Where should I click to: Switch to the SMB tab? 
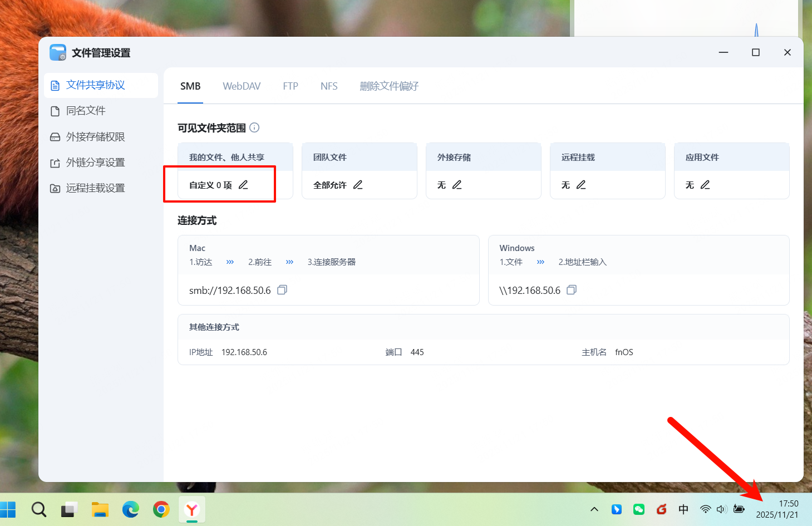tap(190, 86)
